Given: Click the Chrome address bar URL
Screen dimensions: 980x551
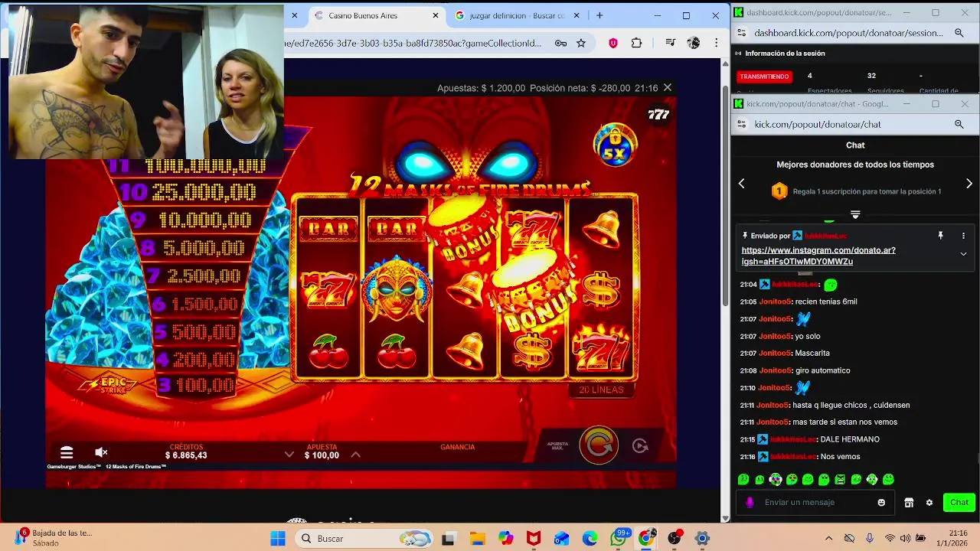Looking at the screenshot, I should pos(413,43).
